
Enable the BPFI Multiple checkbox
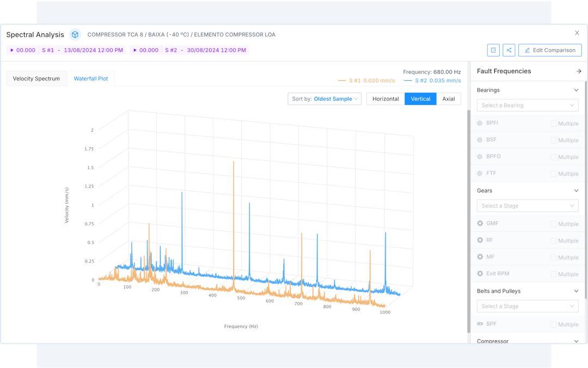553,124
